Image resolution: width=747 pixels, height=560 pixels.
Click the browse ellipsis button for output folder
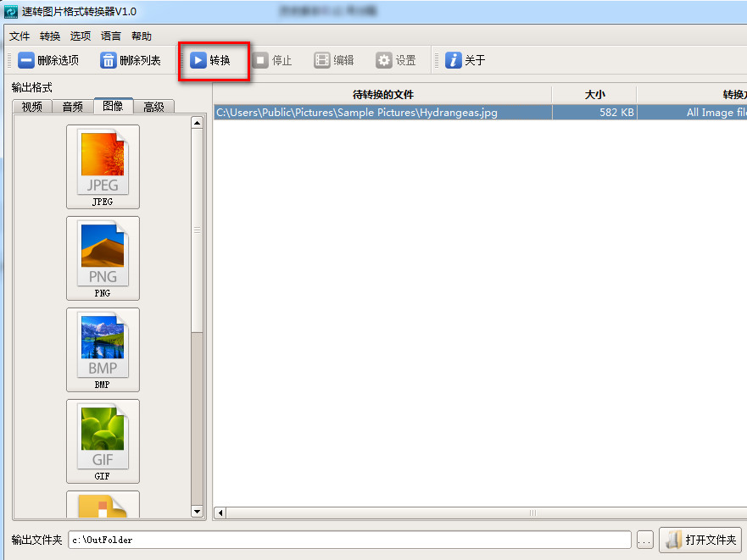(644, 540)
